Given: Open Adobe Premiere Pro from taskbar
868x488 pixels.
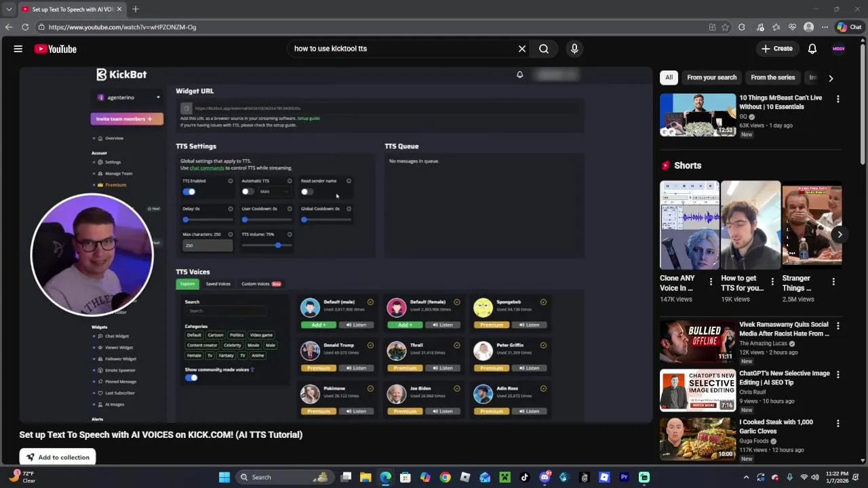Looking at the screenshot, I should click(x=624, y=477).
